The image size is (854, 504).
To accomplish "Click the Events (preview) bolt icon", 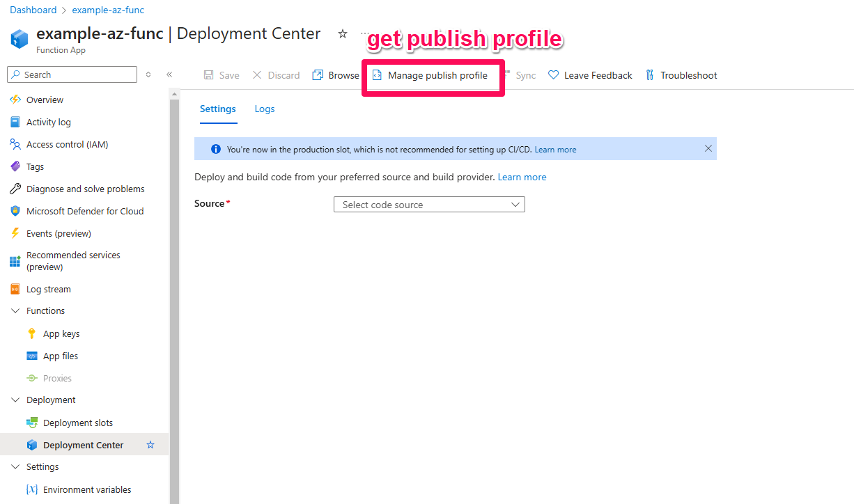I will click(15, 233).
